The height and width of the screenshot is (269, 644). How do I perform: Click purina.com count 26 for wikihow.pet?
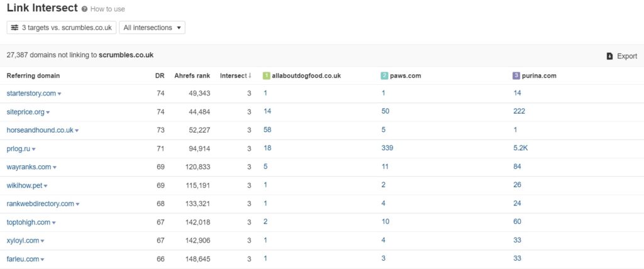pos(517,185)
